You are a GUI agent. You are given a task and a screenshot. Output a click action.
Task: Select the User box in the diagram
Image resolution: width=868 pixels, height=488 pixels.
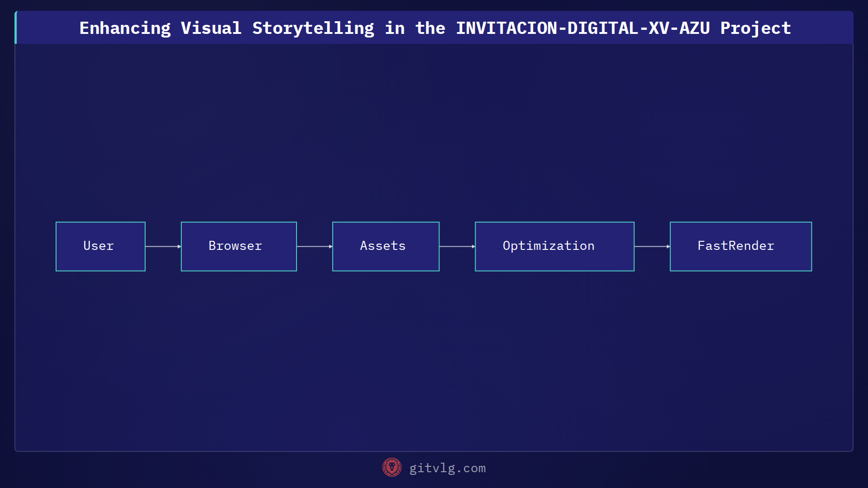100,246
